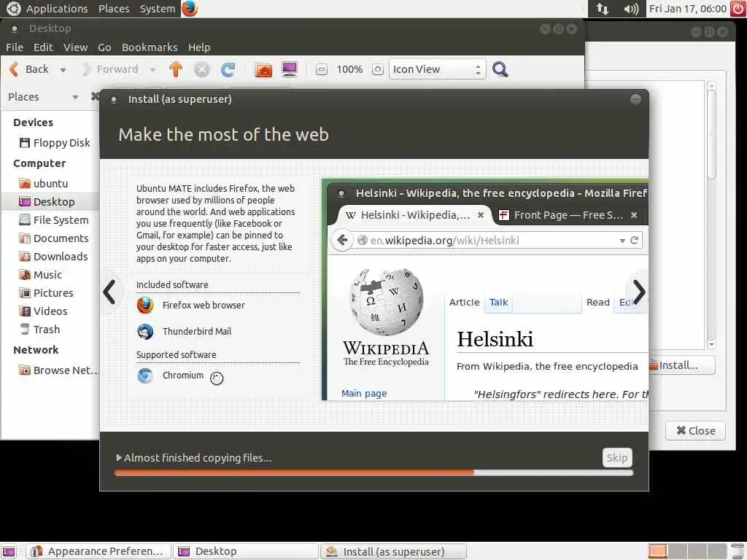Go up to parent folder arrow
The height and width of the screenshot is (560, 747).
(x=176, y=69)
